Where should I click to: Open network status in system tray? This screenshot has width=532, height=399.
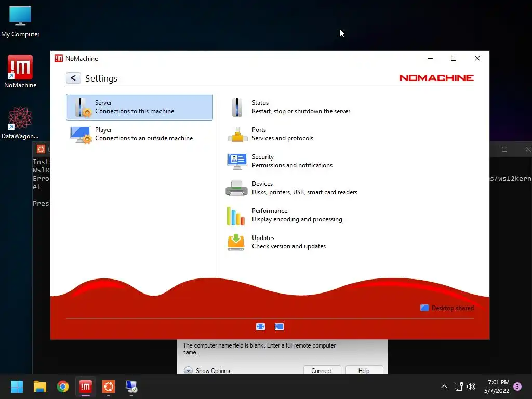pos(458,387)
